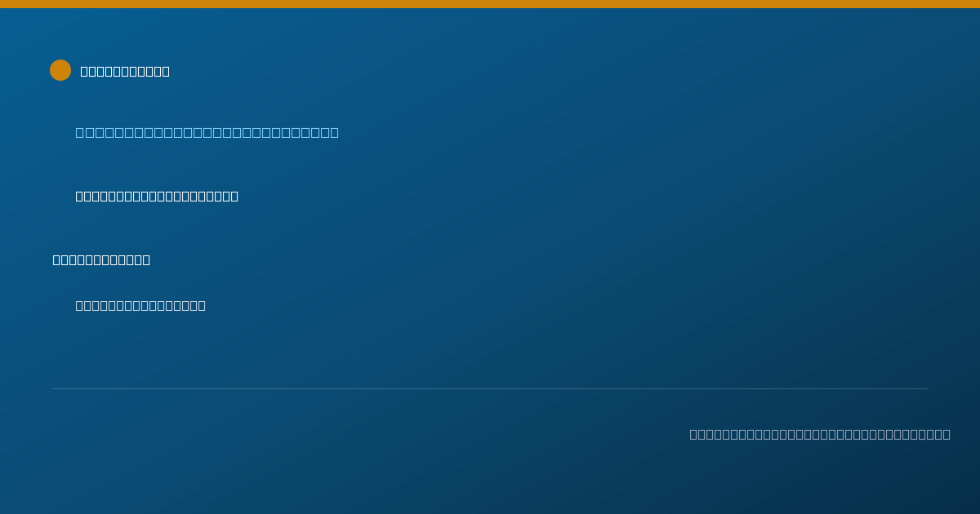Viewport: 980px width, 514px height.
Task: Click the start of the bold white paragraph line
Action: point(79,196)
